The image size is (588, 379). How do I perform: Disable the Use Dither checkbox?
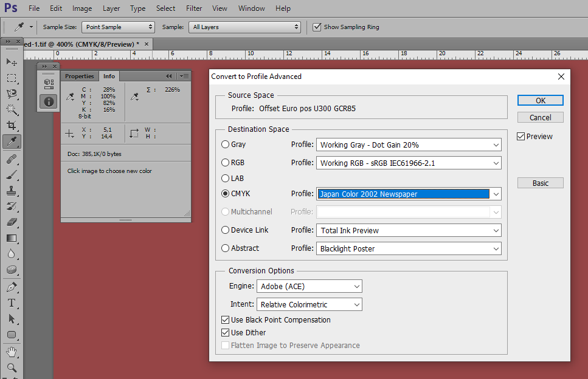226,333
